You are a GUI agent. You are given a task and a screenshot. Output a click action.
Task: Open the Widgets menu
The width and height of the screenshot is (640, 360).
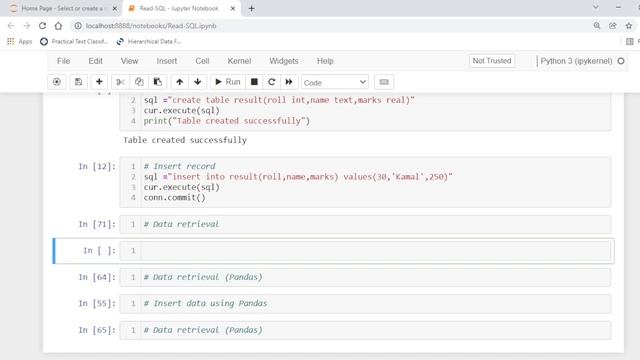click(284, 61)
